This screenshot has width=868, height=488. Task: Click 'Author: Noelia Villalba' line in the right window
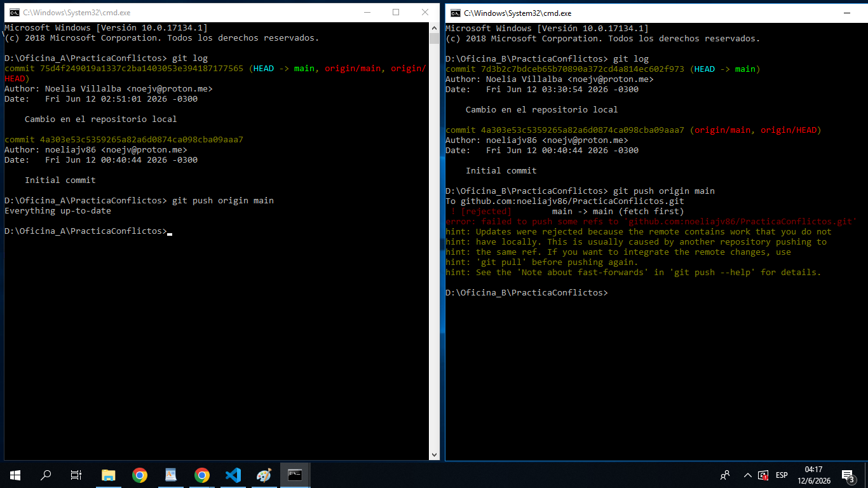pos(550,79)
